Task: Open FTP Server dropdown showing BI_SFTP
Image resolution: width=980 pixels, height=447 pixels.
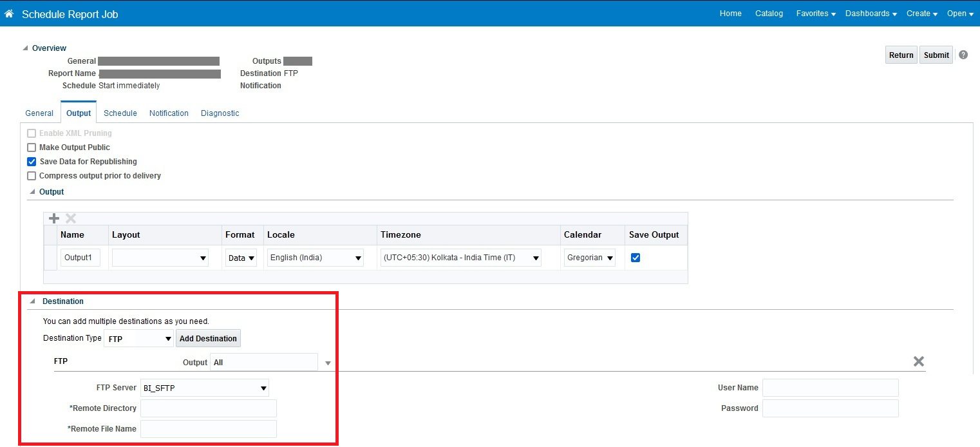Action: click(x=204, y=388)
